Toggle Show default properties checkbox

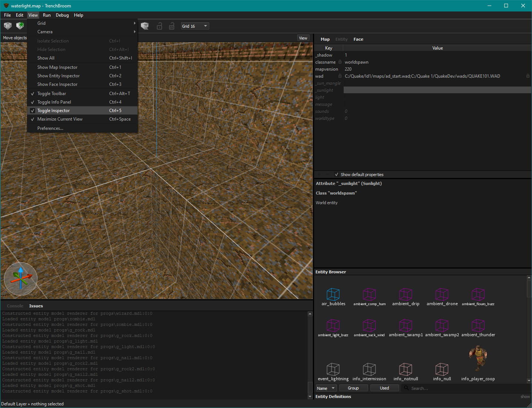pos(337,174)
